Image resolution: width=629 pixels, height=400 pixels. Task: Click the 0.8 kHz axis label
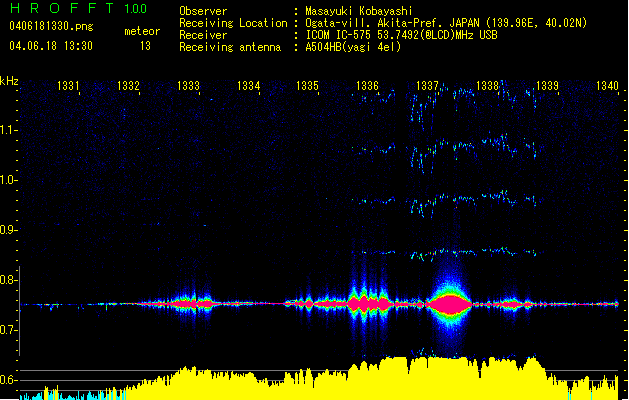pos(8,280)
